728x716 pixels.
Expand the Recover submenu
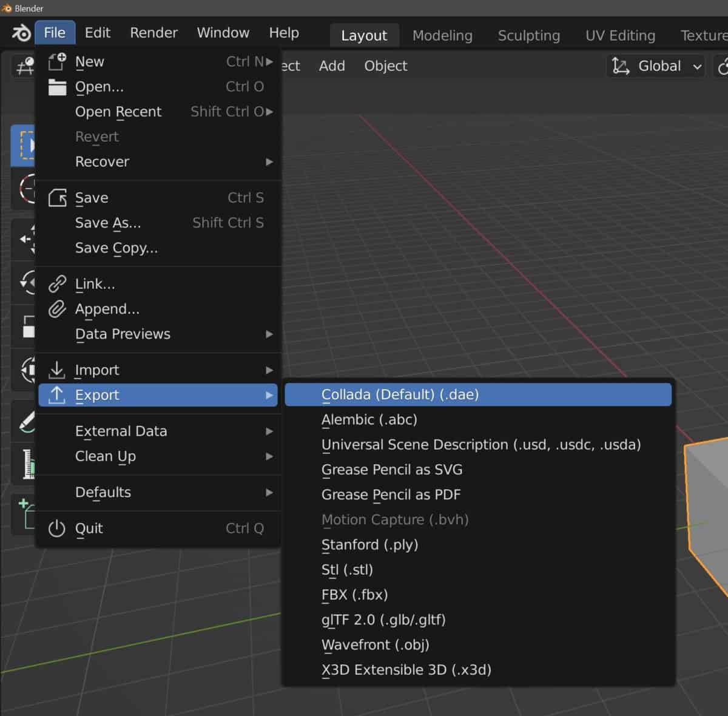click(x=101, y=161)
